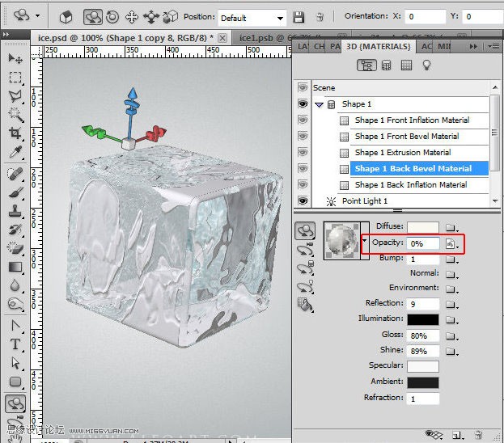Click the Illumination color swatch

tap(423, 319)
